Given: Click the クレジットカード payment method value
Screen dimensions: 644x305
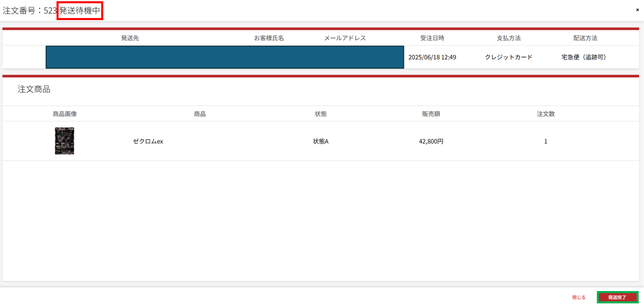Looking at the screenshot, I should (508, 57).
